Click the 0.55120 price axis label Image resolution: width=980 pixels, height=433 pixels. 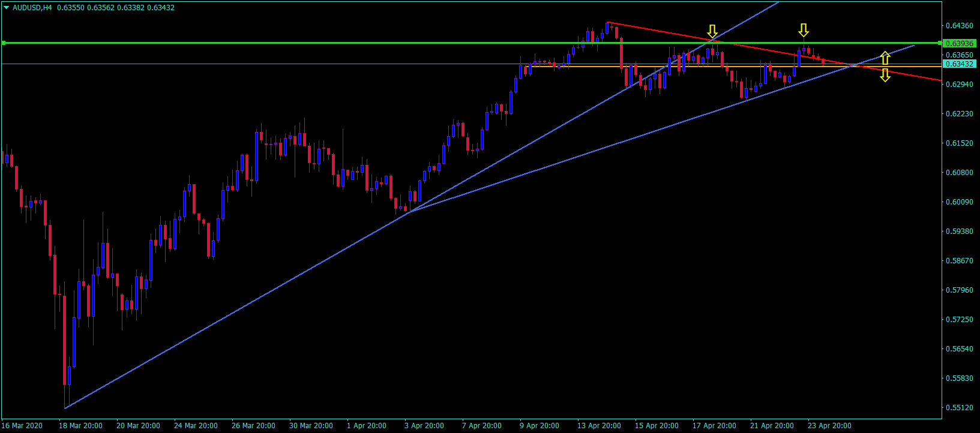pos(959,408)
